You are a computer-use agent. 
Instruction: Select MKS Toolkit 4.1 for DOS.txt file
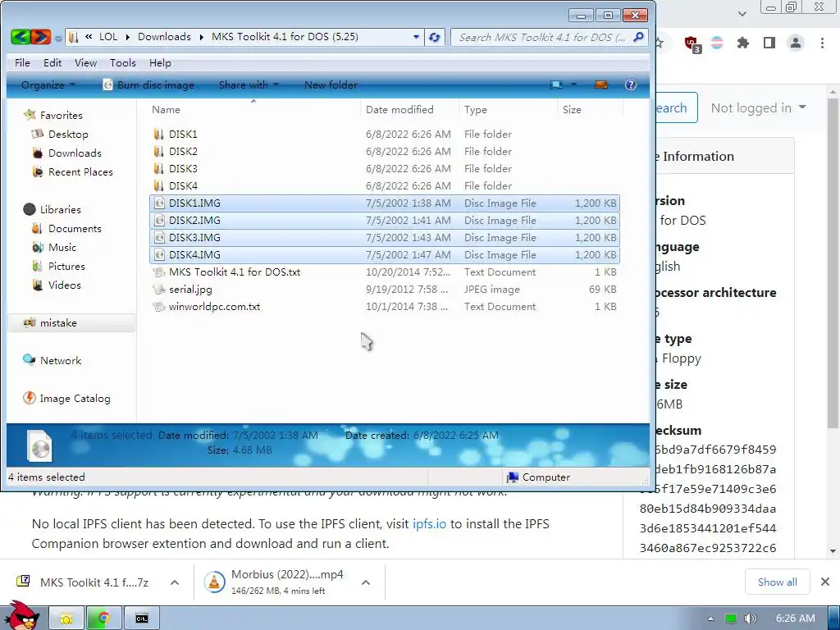[234, 272]
